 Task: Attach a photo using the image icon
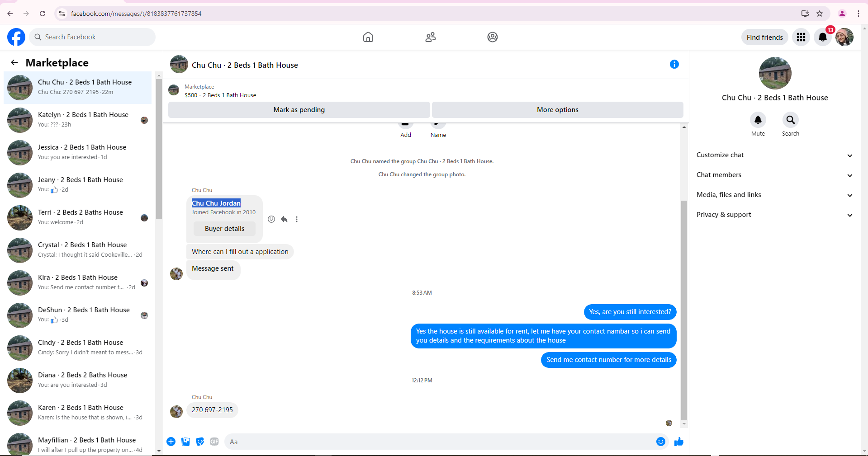tap(185, 442)
